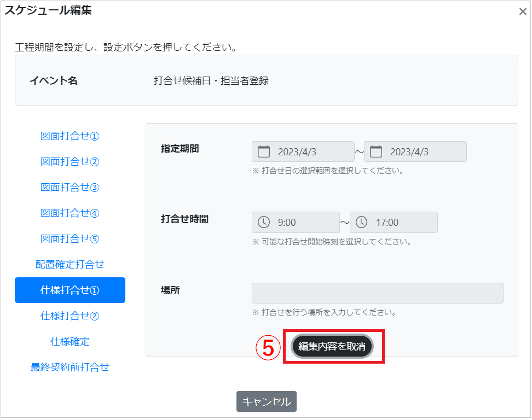Select 図面打合せ④ tab

70,213
